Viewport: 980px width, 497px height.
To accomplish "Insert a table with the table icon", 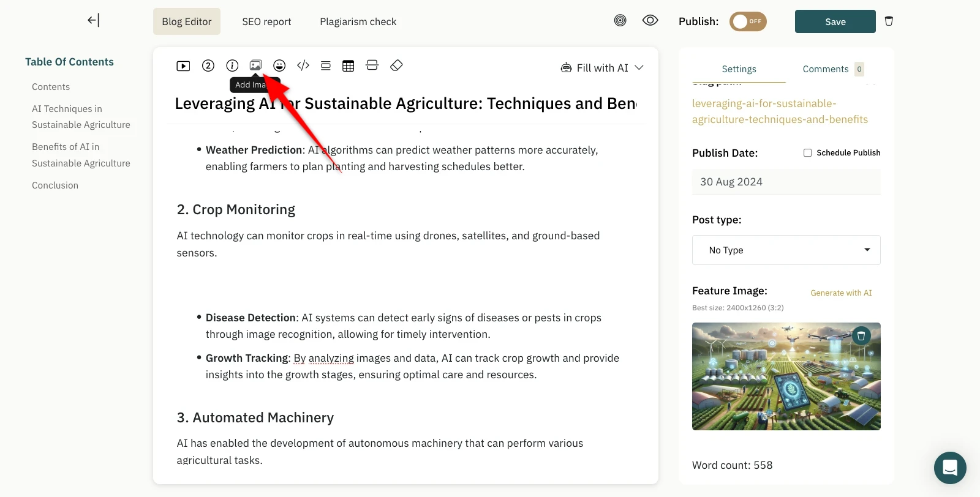I will pyautogui.click(x=349, y=66).
